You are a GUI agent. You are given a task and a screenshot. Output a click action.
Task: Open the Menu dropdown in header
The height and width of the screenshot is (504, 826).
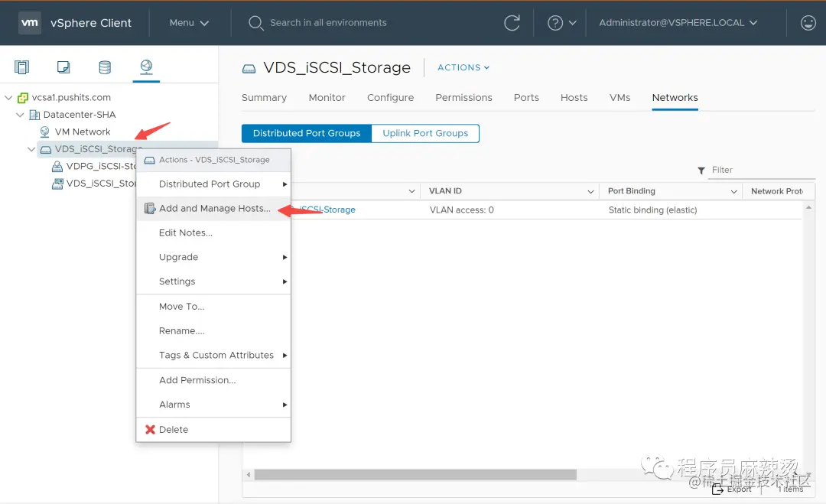(x=189, y=23)
